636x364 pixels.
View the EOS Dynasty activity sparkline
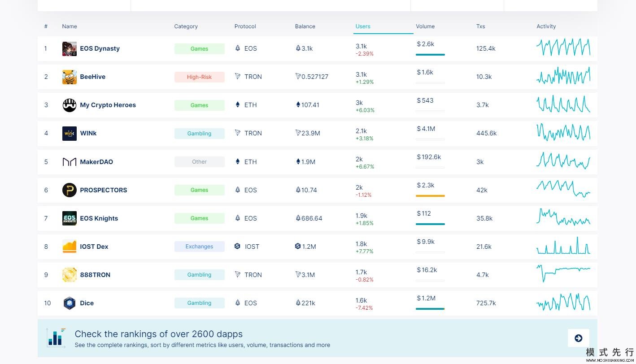pos(563,47)
